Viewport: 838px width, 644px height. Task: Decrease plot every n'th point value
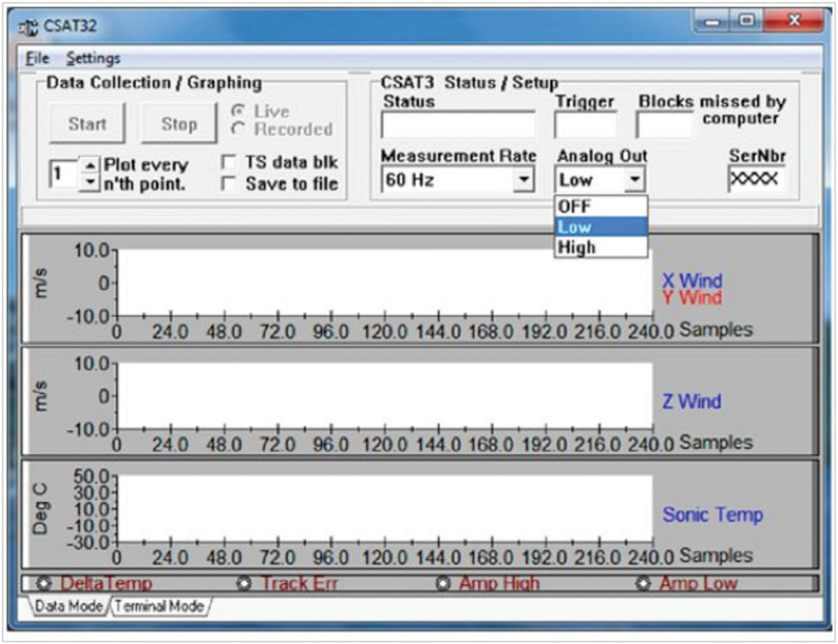90,182
